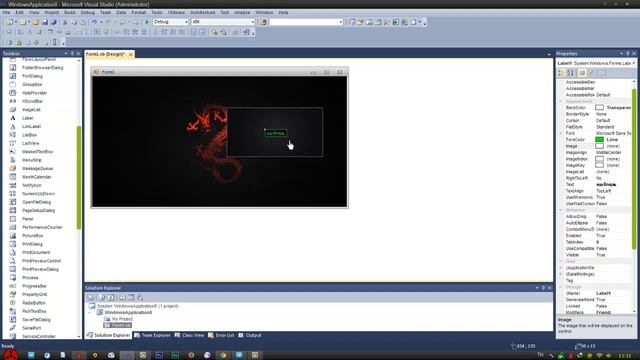Image resolution: width=640 pixels, height=360 pixels.
Task: Open the Tools menu
Action: pos(157,13)
